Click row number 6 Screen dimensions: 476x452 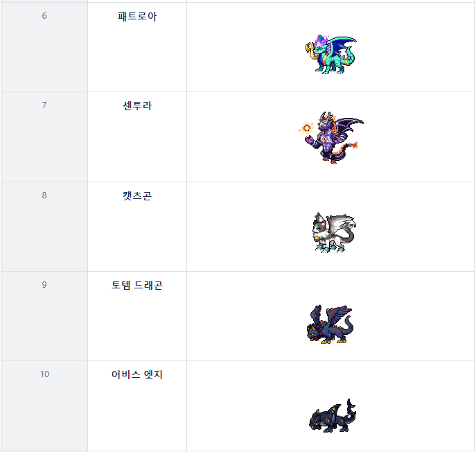[44, 16]
